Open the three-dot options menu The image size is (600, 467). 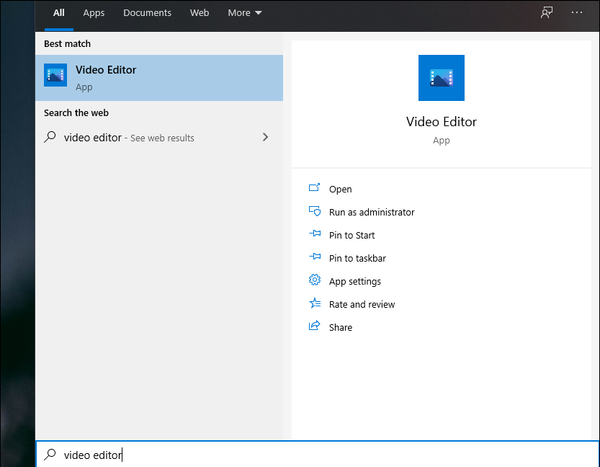click(577, 13)
